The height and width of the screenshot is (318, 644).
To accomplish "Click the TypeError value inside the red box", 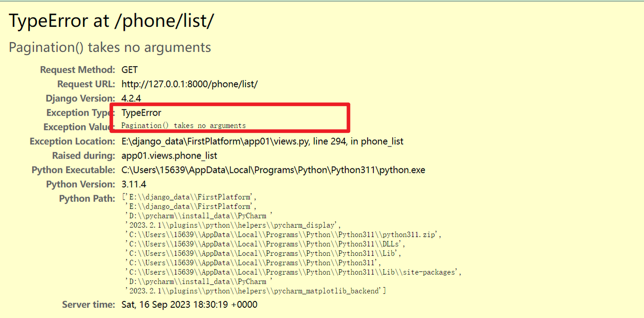I will tap(141, 112).
